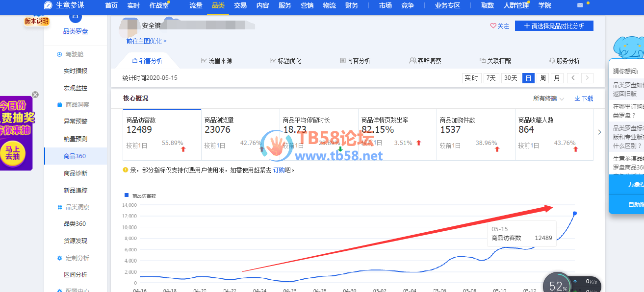Open 商品360 in the sidebar

click(x=76, y=156)
